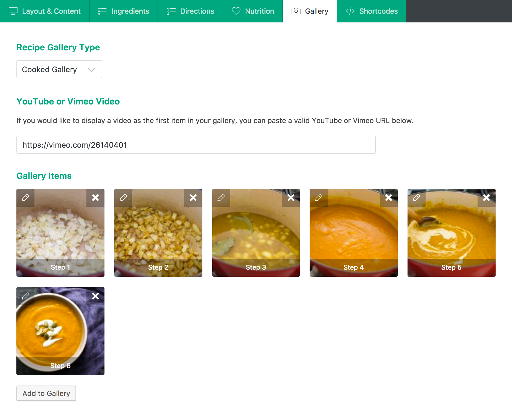Select the Step 4 orange soup thumbnail
The height and width of the screenshot is (420, 512).
point(354,235)
